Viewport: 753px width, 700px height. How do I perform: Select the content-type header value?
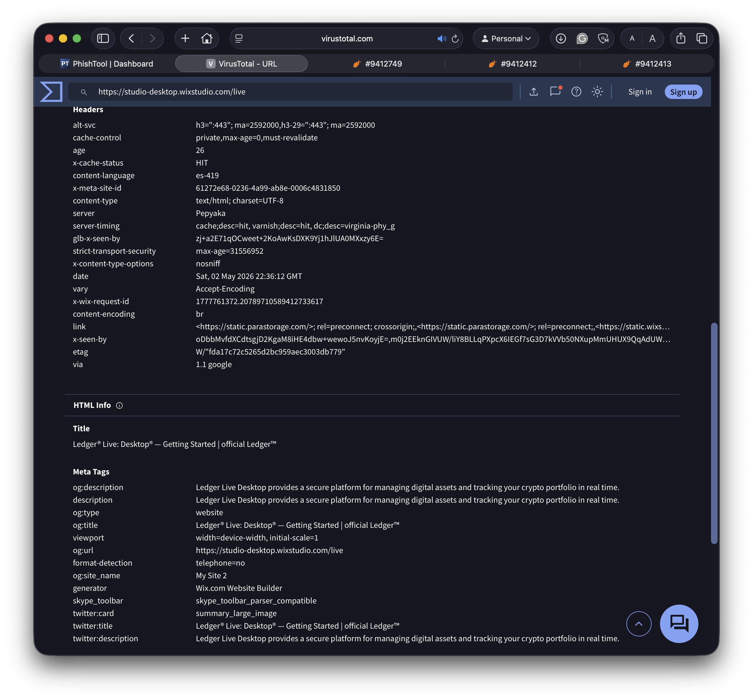click(240, 201)
